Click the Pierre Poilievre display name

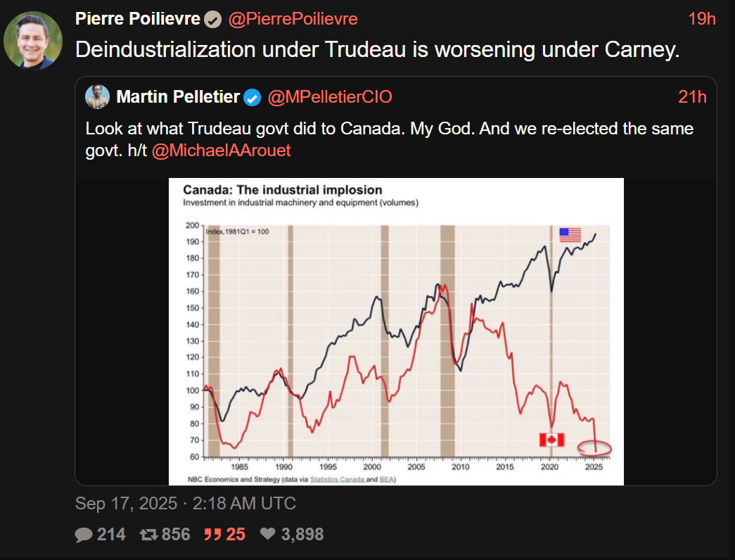[x=138, y=20]
